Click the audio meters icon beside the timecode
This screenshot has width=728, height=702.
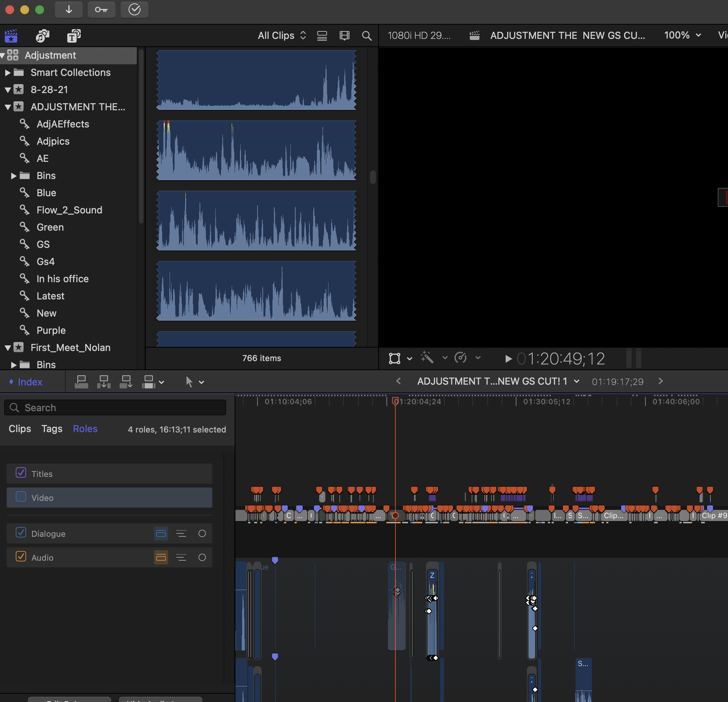[634, 358]
